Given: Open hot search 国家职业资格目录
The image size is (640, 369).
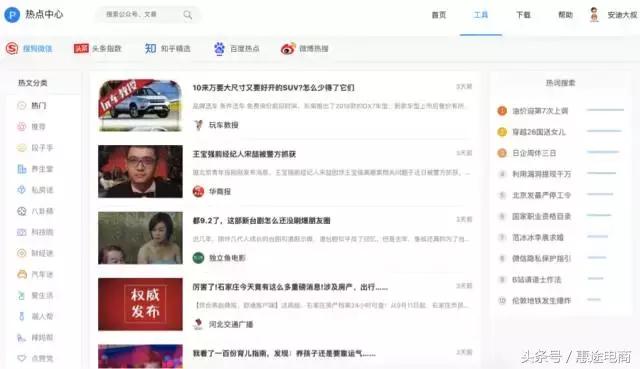Looking at the screenshot, I should [x=542, y=216].
